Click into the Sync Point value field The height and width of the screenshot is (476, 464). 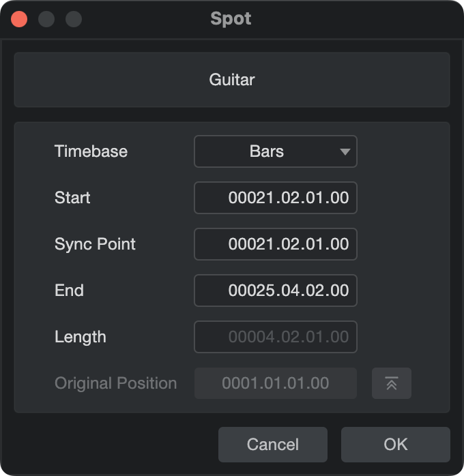point(276,244)
